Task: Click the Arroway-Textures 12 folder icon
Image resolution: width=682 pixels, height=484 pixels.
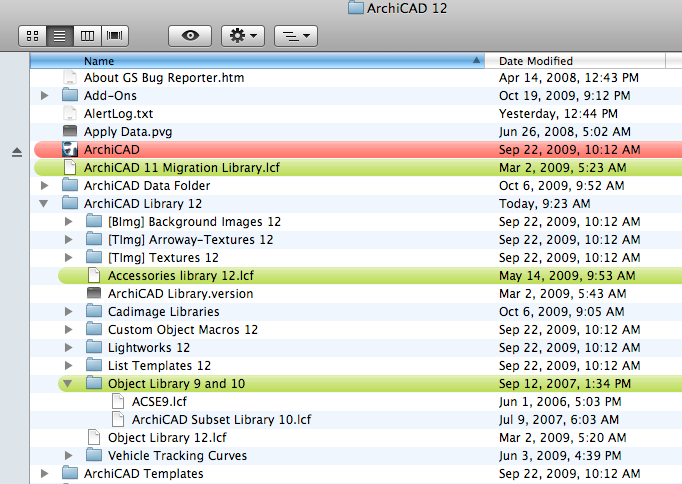Action: tap(94, 239)
